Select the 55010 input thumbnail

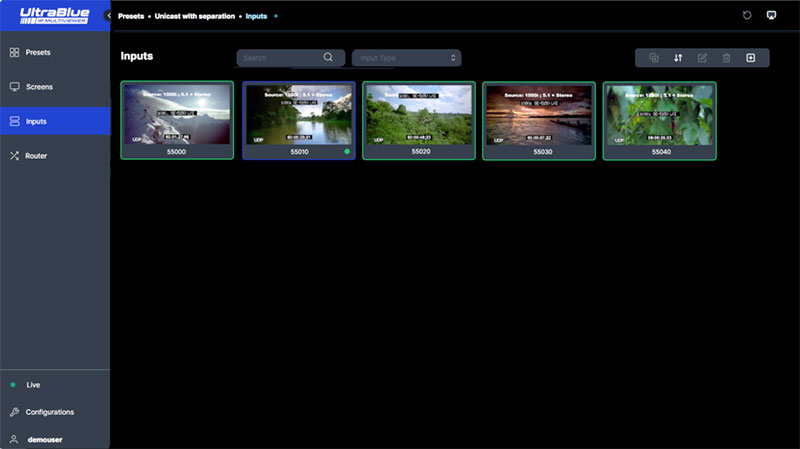298,116
